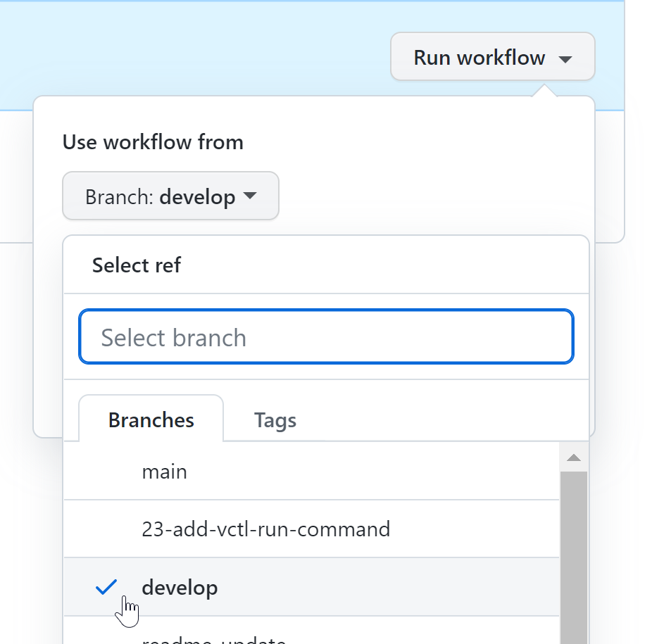Click the popover pointer notch under Run workflow
The height and width of the screenshot is (644, 652).
(x=544, y=91)
